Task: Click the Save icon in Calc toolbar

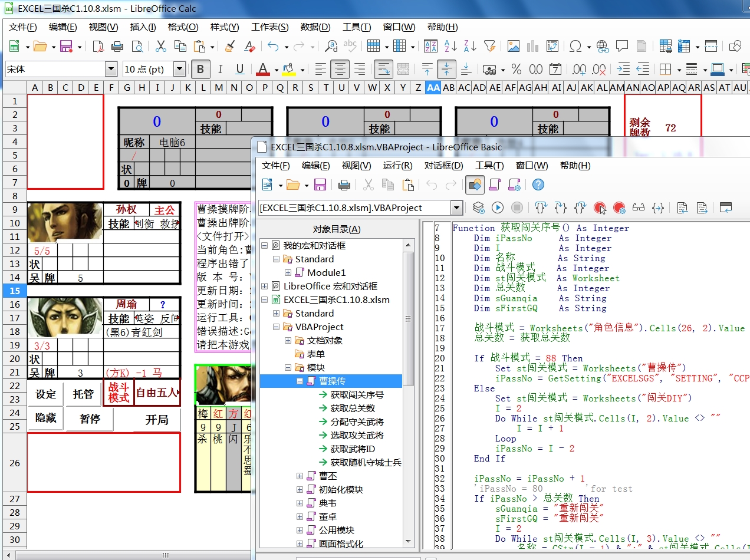Action: (66, 46)
